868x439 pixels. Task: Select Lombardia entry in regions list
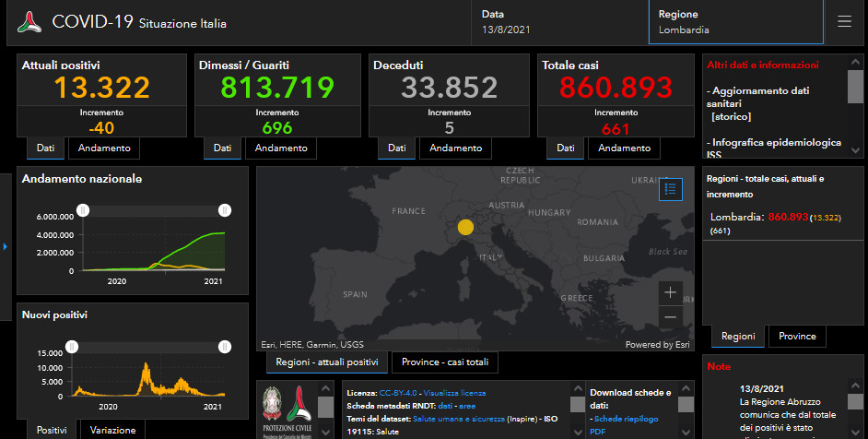click(737, 217)
